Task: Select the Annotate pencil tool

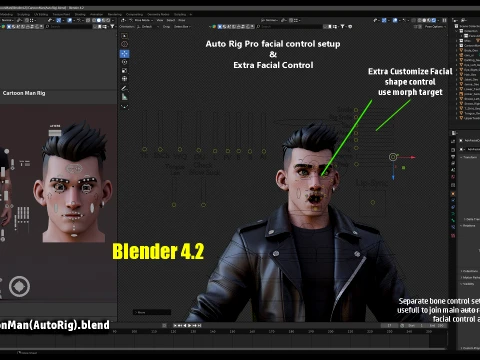Action: pyautogui.click(x=124, y=88)
